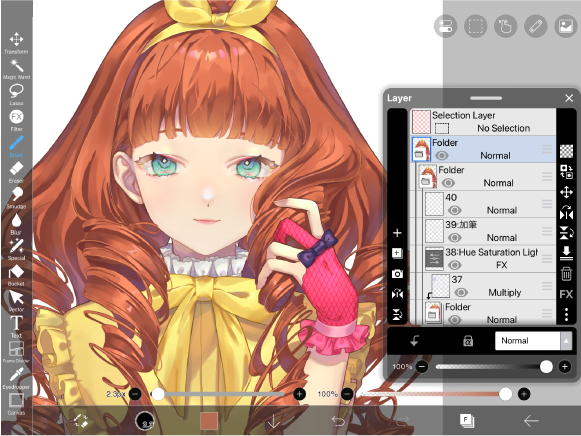Collapse the top Folder thumbnail
This screenshot has height=436, width=581.
(421, 149)
